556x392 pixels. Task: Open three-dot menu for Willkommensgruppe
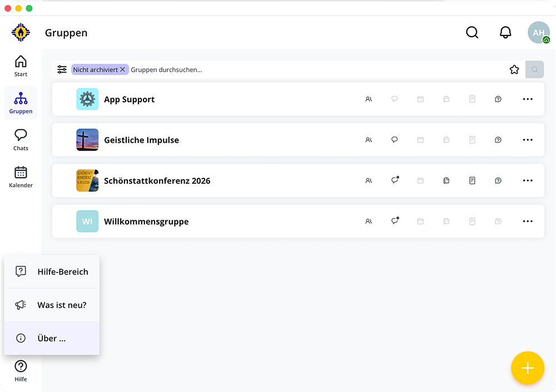pos(528,221)
